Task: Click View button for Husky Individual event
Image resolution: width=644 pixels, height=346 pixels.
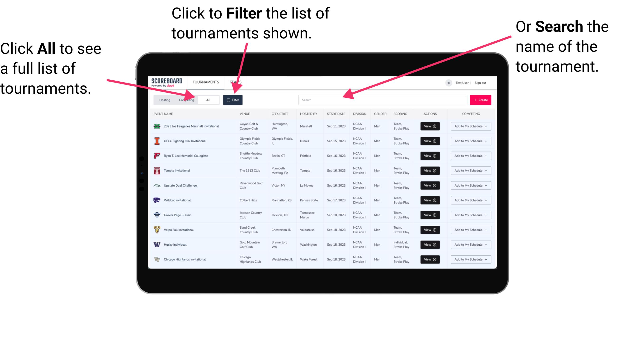Action: point(429,245)
